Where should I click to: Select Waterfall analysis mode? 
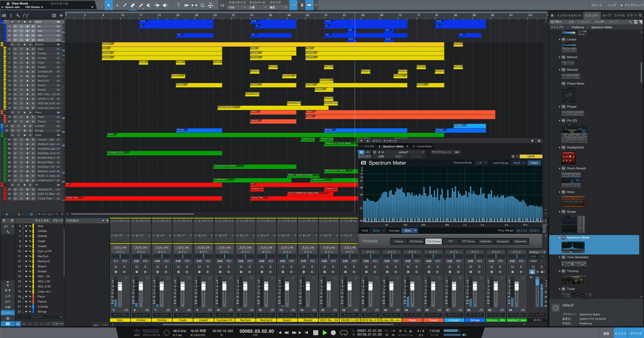coord(486,241)
